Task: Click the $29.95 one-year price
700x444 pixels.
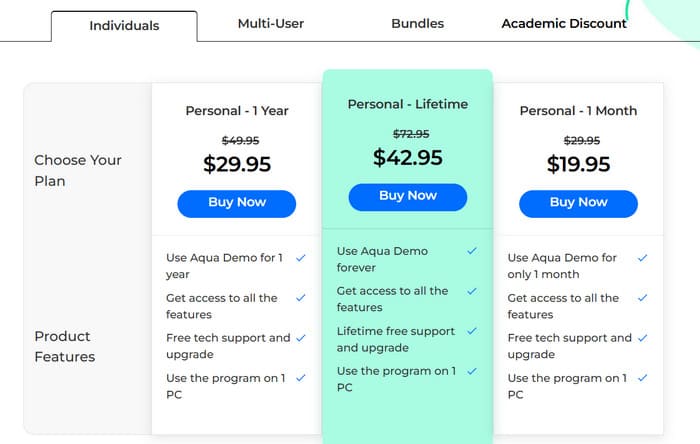Action: pyautogui.click(x=237, y=164)
